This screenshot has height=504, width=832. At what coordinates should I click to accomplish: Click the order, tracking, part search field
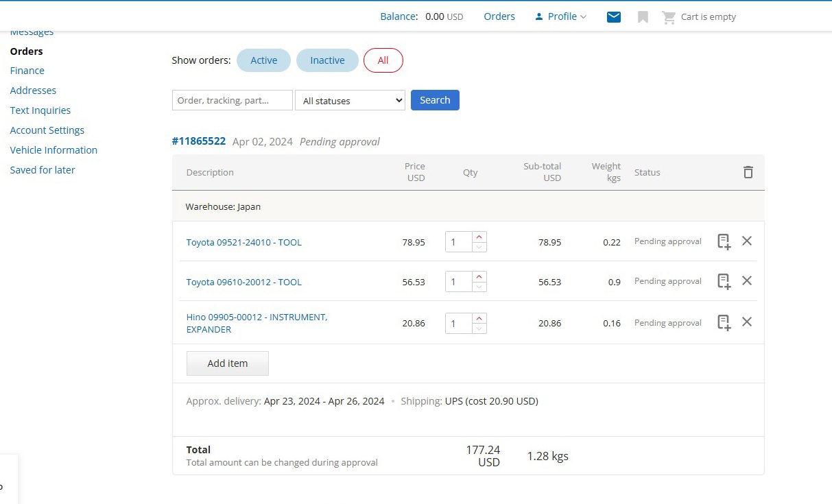[232, 100]
